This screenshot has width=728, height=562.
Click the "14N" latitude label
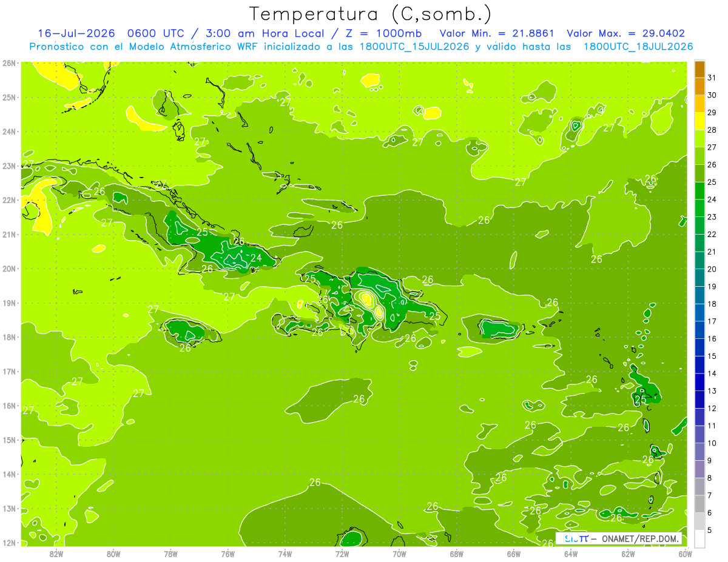point(8,474)
